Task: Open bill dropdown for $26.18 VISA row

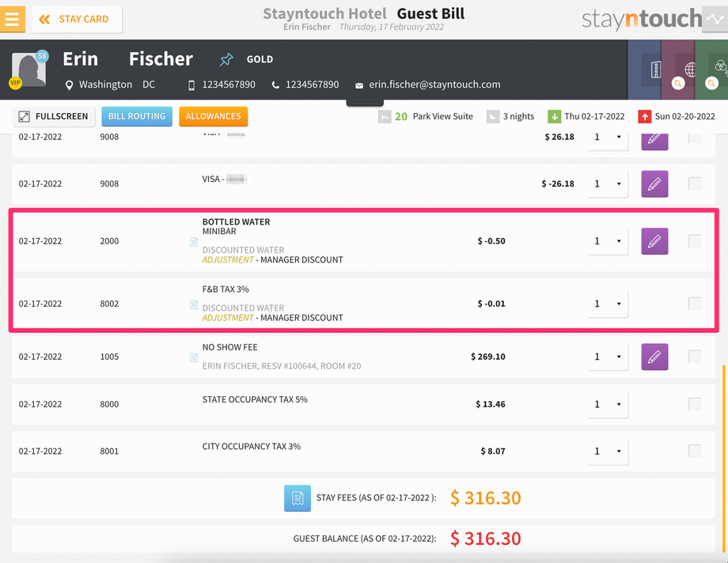Action: [x=609, y=139]
